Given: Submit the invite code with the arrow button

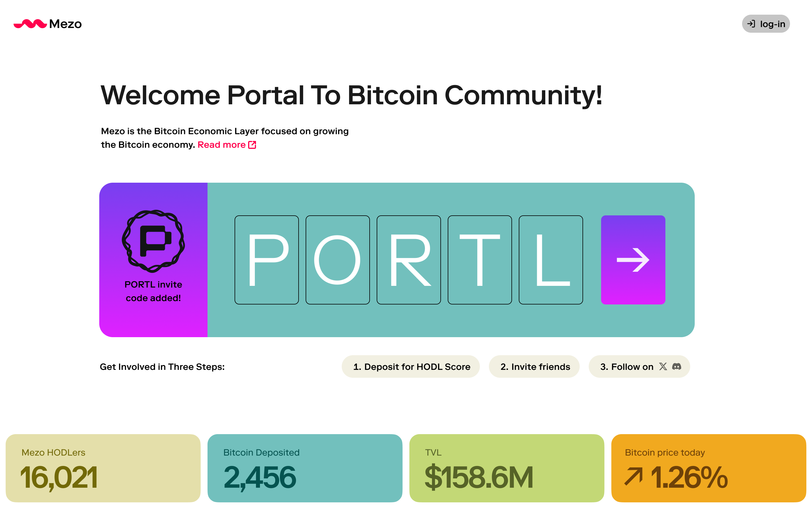Looking at the screenshot, I should coord(633,260).
